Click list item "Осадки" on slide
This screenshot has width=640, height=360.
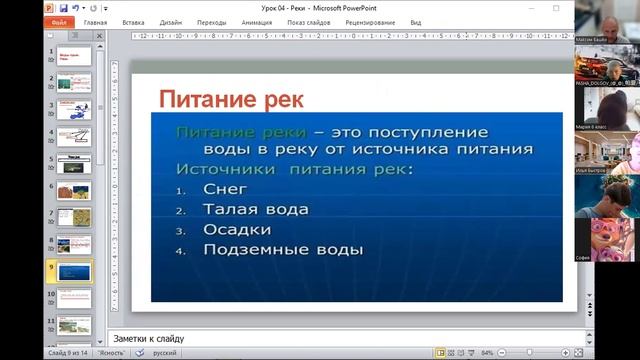[237, 229]
